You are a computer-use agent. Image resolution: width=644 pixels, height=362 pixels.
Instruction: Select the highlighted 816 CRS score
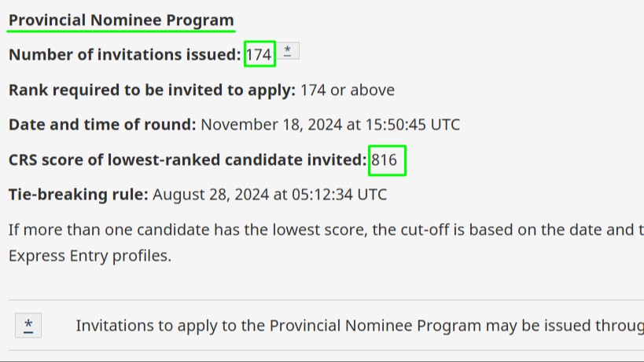click(385, 160)
